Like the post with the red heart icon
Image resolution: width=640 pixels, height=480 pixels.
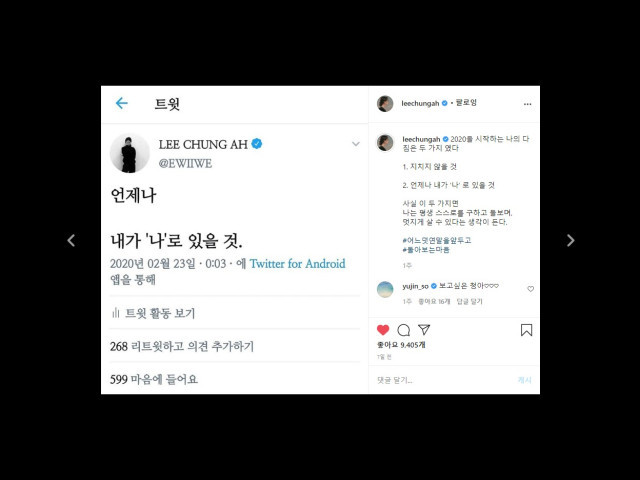tap(383, 330)
